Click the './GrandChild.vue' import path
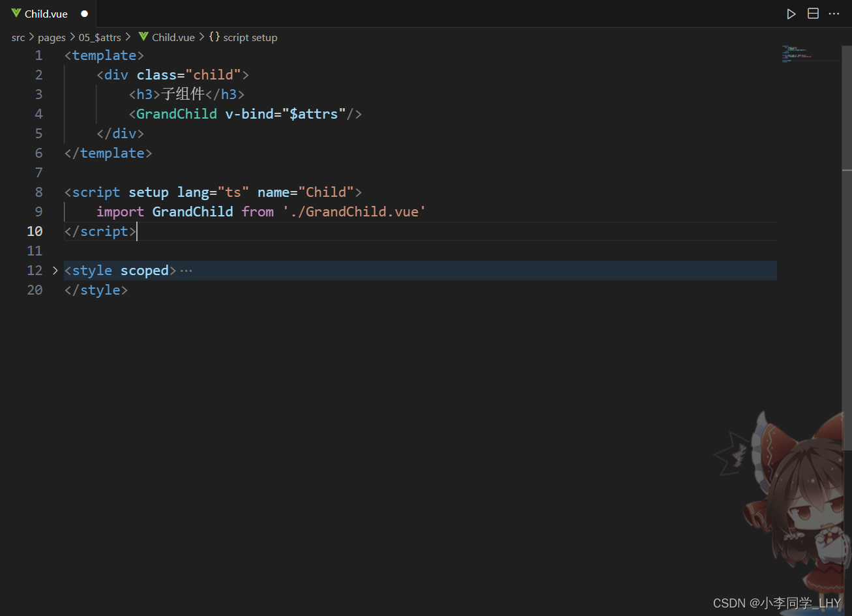Image resolution: width=852 pixels, height=616 pixels. tap(354, 212)
